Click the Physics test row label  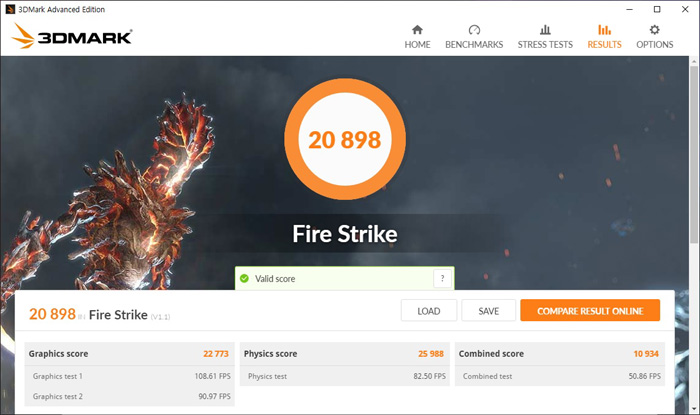click(x=267, y=376)
